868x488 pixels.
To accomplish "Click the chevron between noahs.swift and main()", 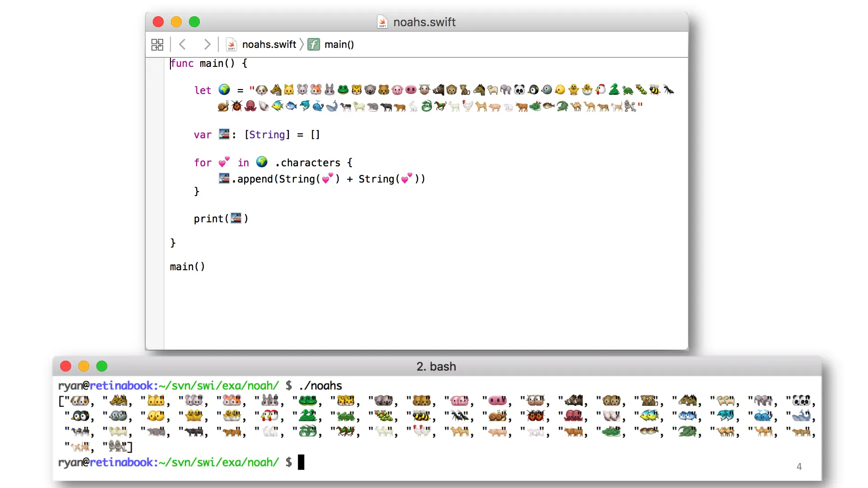I will pos(302,44).
